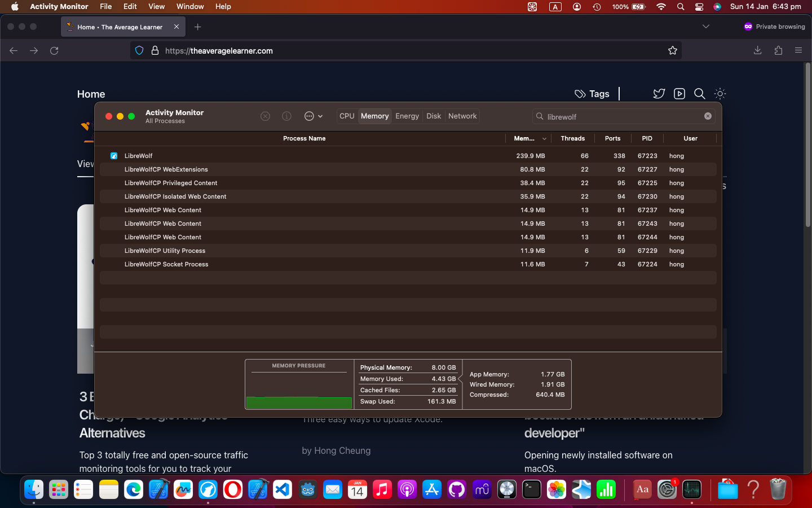Open the website's Twitter icon link
Screen dimensions: 812x508
(659, 94)
